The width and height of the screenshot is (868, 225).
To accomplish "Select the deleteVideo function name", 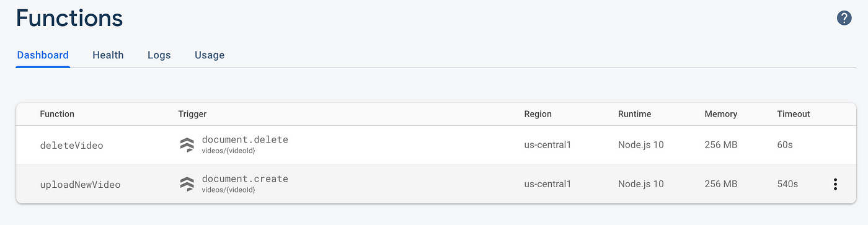I will coord(71,146).
